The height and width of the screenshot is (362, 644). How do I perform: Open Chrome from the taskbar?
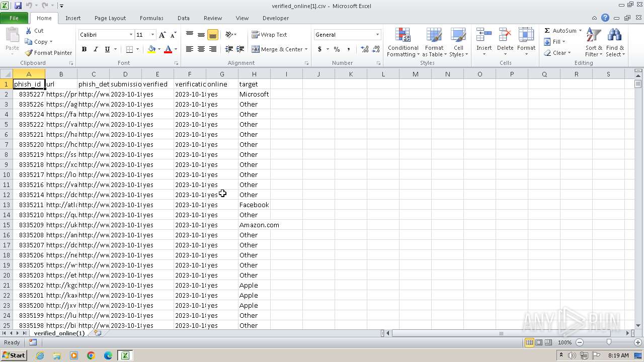tap(91, 355)
